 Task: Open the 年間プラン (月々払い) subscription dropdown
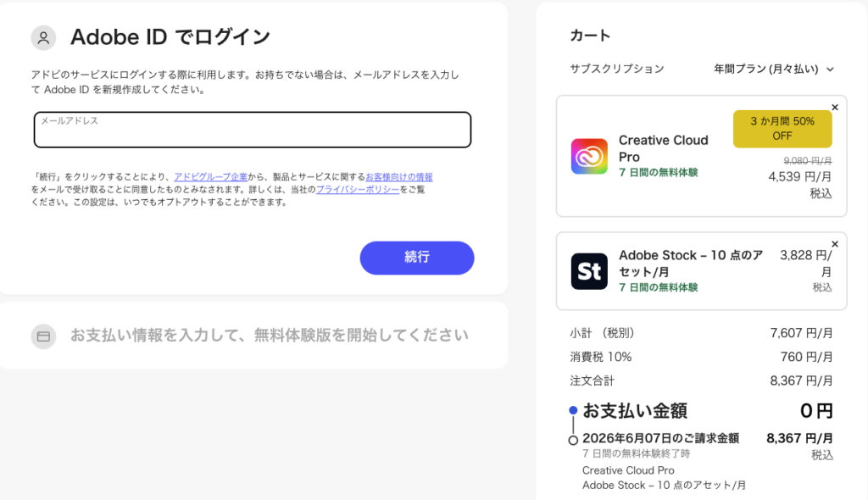coord(773,69)
